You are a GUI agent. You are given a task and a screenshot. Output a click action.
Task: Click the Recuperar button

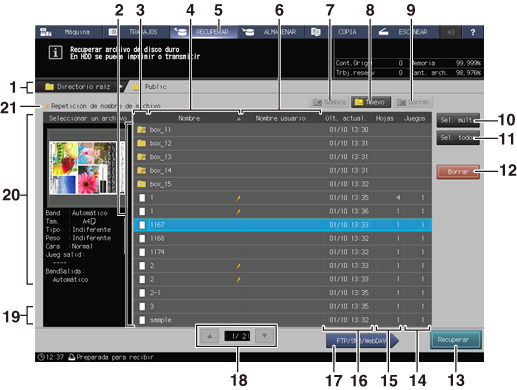(456, 340)
